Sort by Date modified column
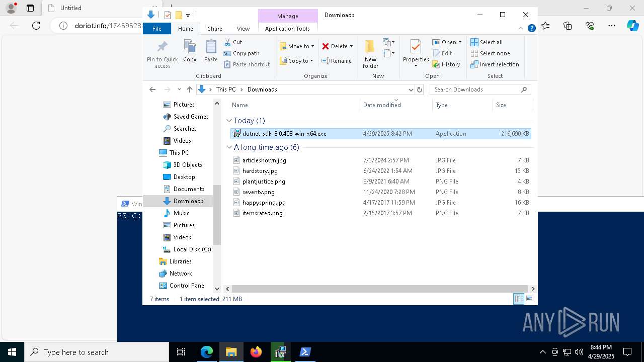This screenshot has width=644, height=362. coord(396,105)
